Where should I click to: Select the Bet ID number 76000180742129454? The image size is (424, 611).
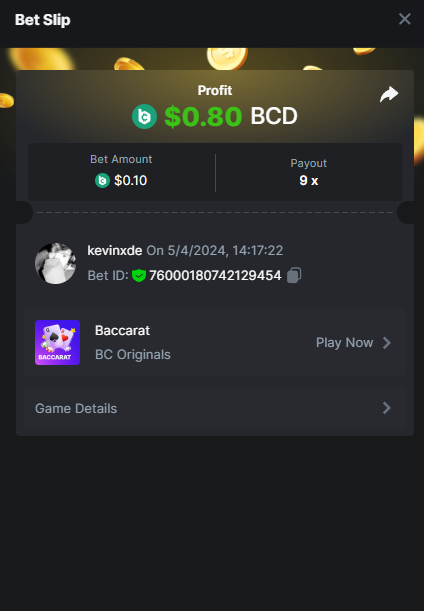pos(215,275)
